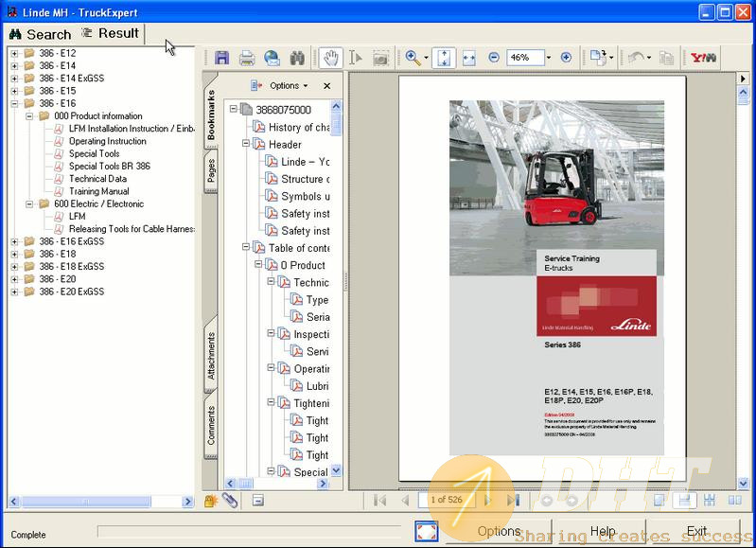
Task: Open the LFM document under 600 Electric
Action: (78, 217)
